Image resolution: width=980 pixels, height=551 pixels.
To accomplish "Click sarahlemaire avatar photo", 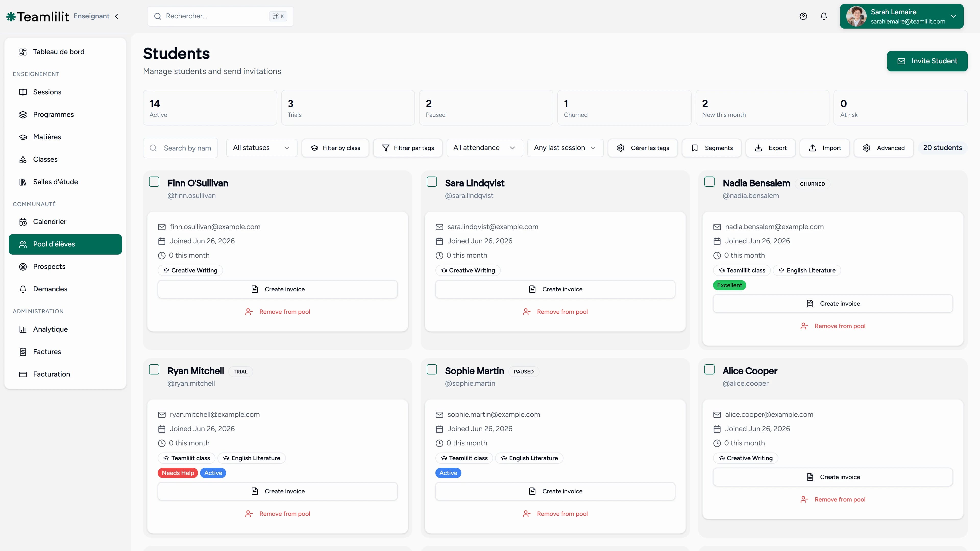I will click(856, 16).
